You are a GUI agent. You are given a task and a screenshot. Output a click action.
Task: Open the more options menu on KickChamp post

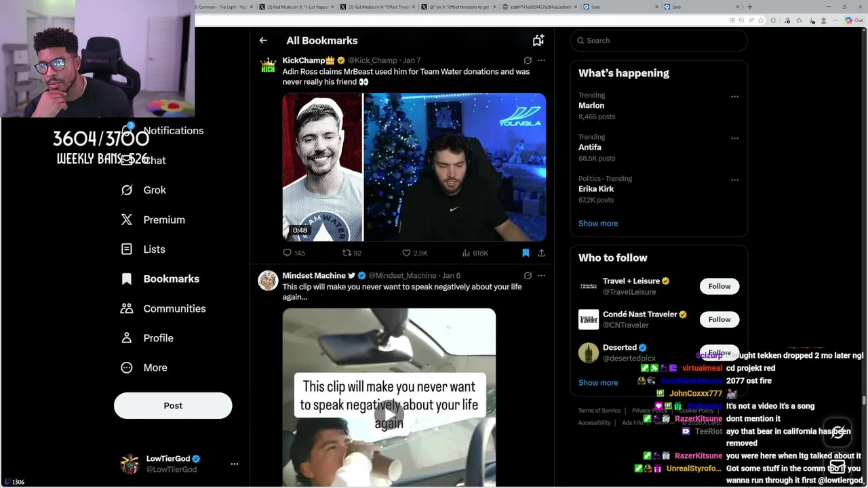pyautogui.click(x=541, y=60)
